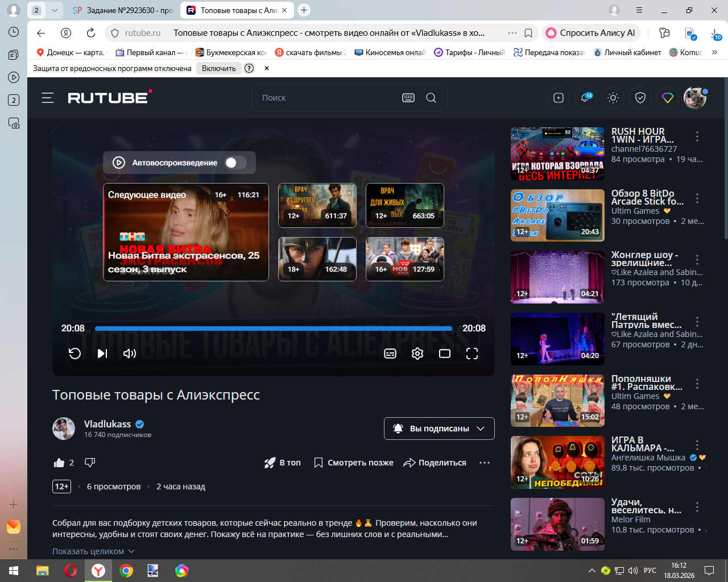Expand the Вы подписаны dropdown
The height and width of the screenshot is (582, 728).
[439, 429]
